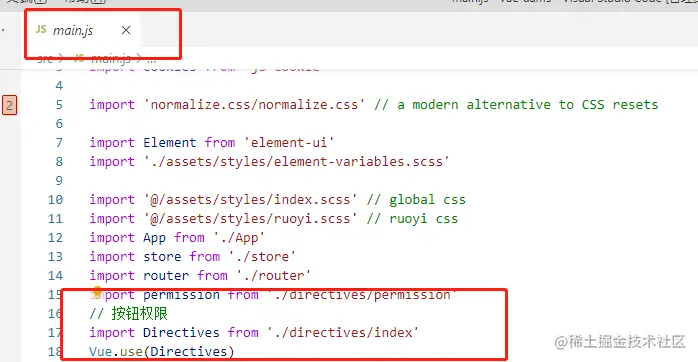Open breadcrumb ellipsis after main.js

[x=151, y=58]
